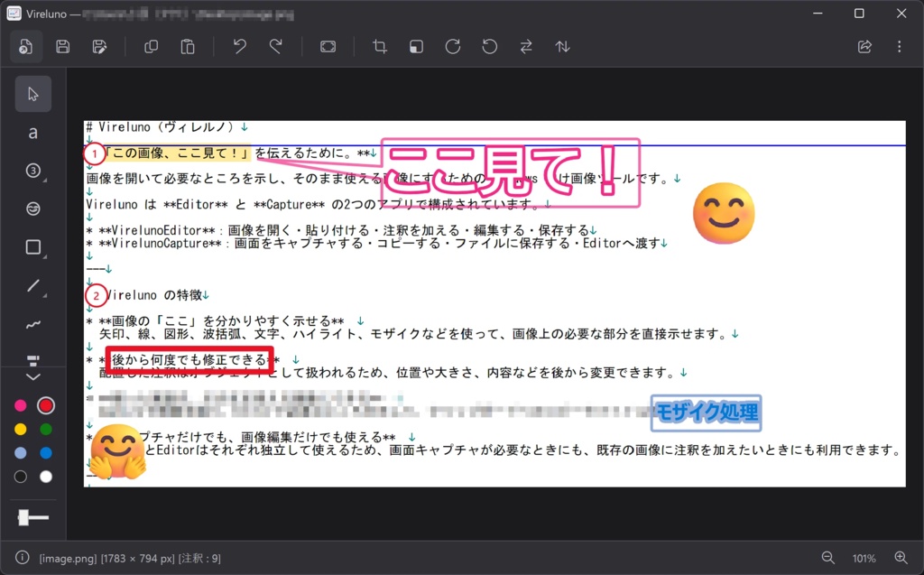Choose Save As (floppy with pencil)
Image resolution: width=924 pixels, height=575 pixels.
99,47
